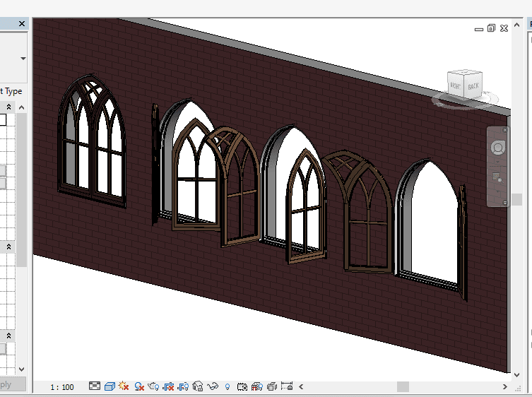Click Temporary Hide/Isolate glasses icon
532x397 pixels.
[x=213, y=386]
